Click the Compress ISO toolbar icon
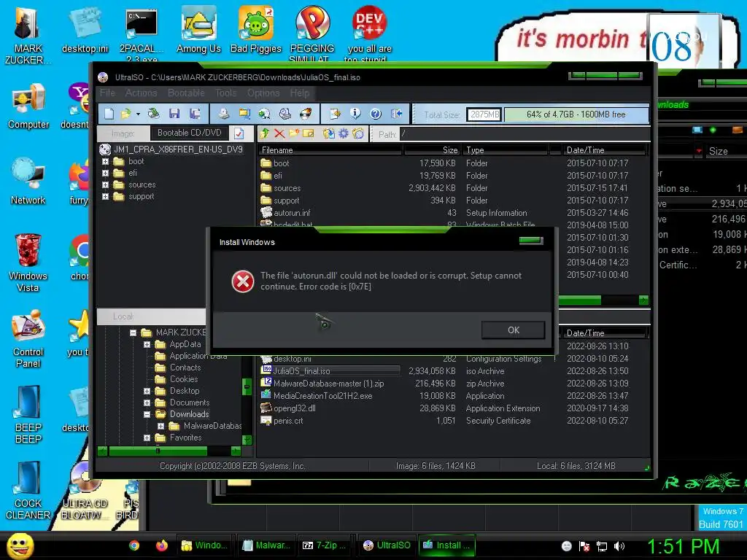Image resolution: width=747 pixels, height=560 pixels. click(244, 114)
